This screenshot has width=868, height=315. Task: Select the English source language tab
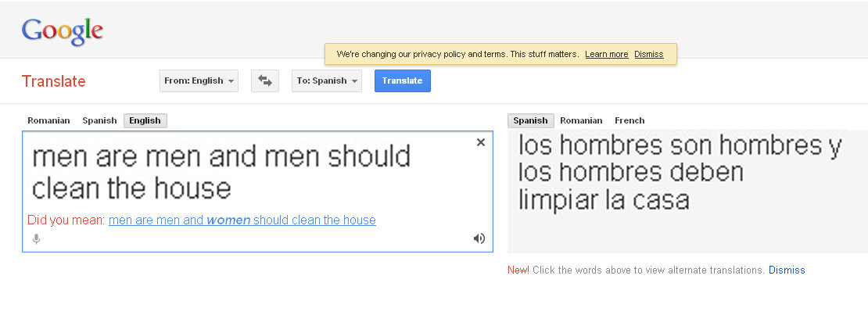pos(145,120)
